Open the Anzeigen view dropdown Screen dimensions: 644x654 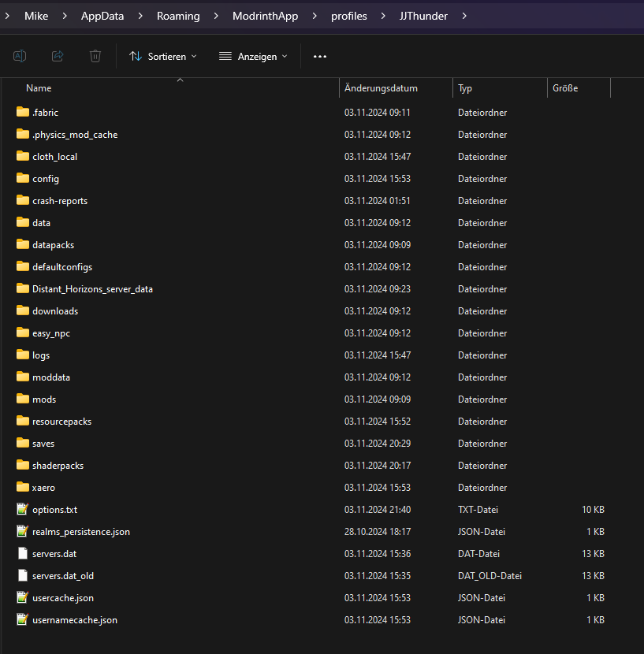click(253, 56)
